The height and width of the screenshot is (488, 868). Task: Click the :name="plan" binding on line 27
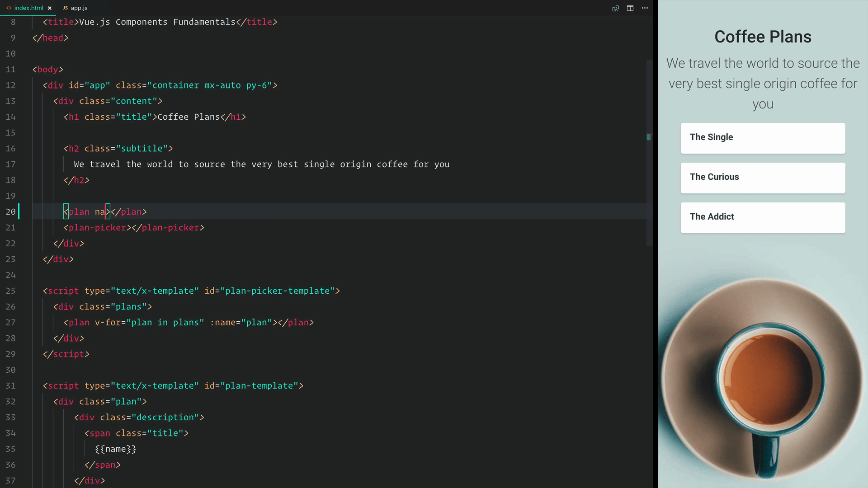point(241,322)
